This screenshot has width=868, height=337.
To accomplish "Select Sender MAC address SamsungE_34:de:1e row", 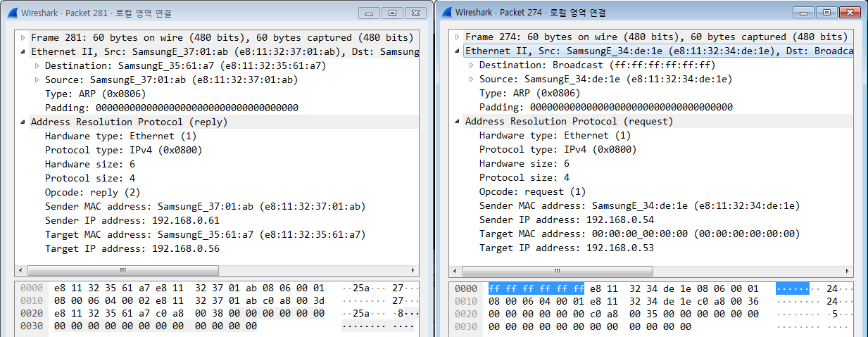I will pos(639,205).
